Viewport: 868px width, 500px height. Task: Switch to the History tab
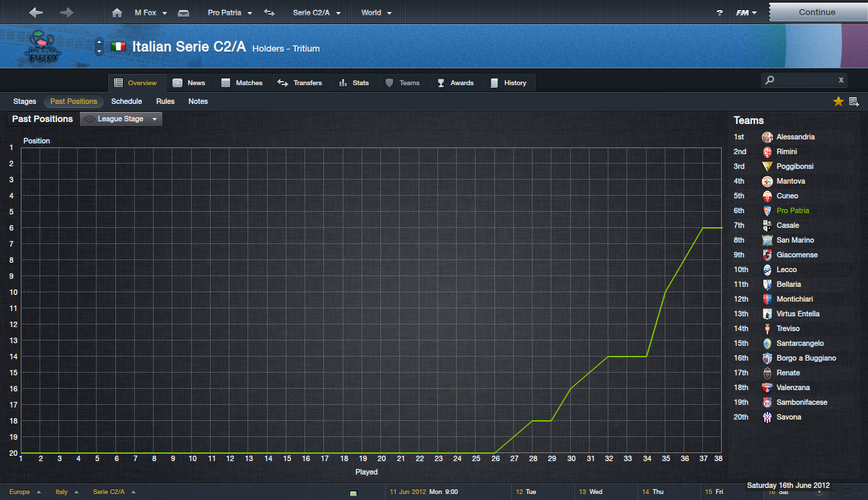pyautogui.click(x=508, y=83)
